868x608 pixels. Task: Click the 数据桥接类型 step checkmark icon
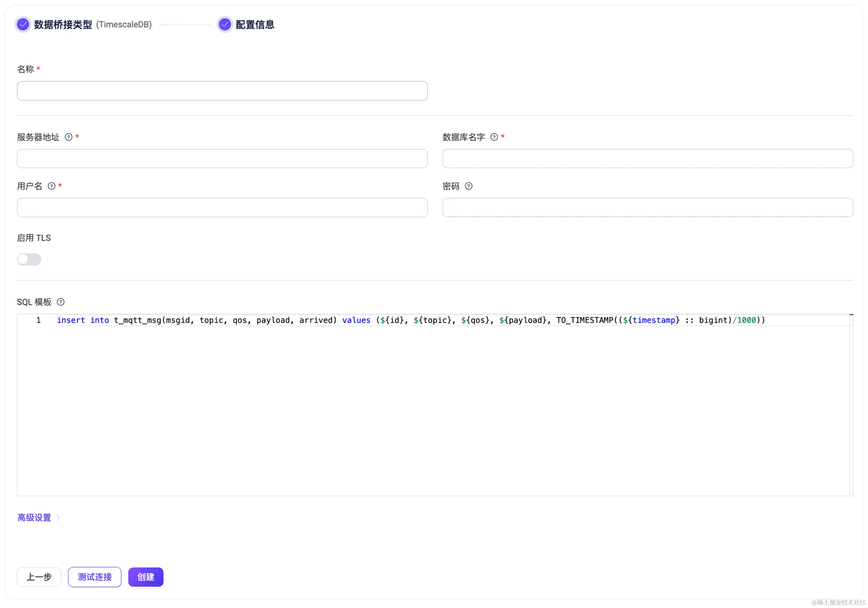23,24
